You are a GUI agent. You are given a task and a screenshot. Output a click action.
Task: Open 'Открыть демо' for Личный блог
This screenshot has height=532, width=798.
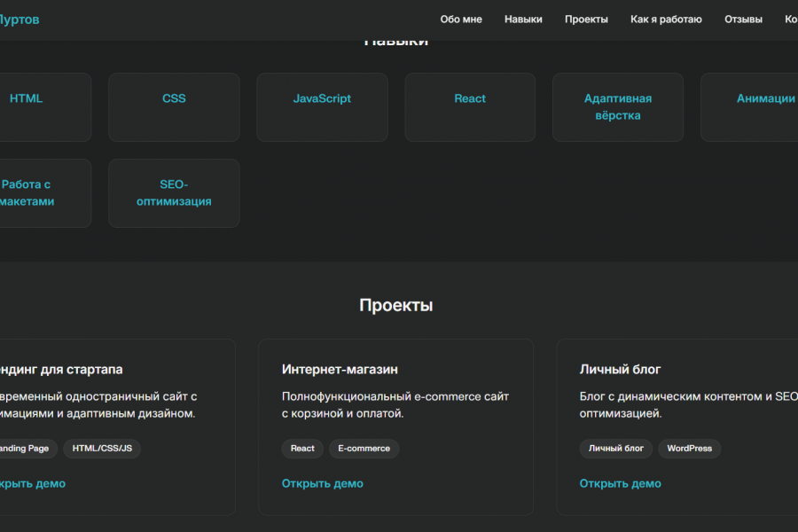(x=621, y=483)
